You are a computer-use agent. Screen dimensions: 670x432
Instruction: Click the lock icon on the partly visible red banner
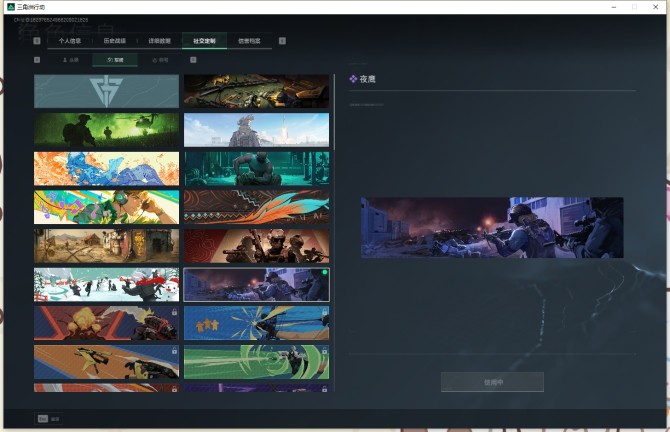174,389
